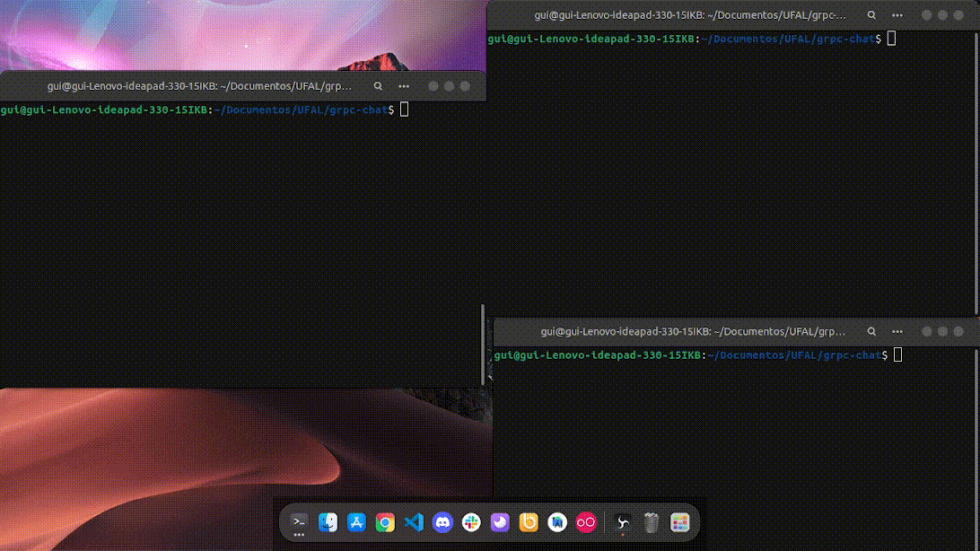
Task: Close the bottom-right terminal window
Action: [x=958, y=332]
